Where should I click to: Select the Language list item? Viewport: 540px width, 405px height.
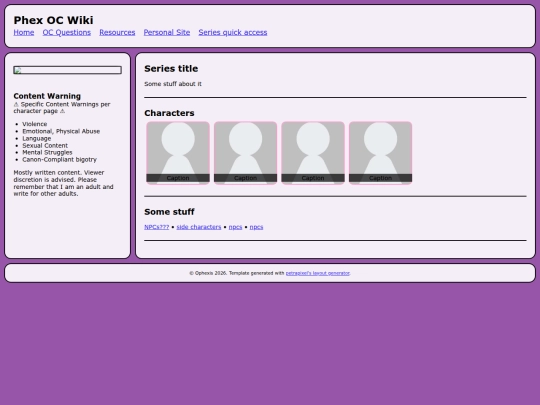[37, 138]
